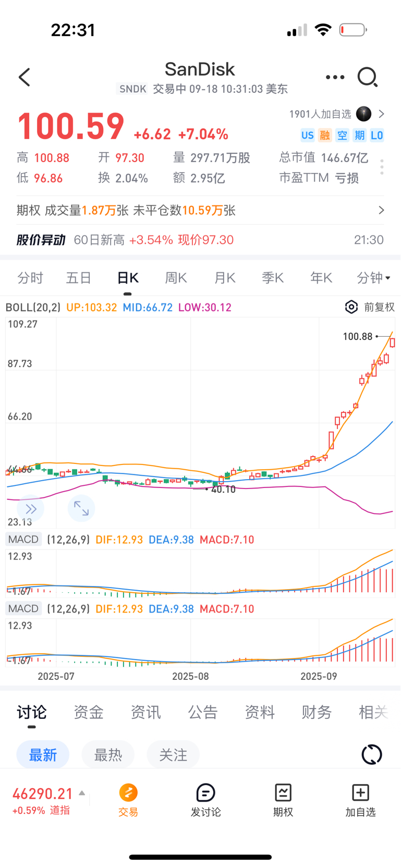Change the 前复权 adjustment setting
Screen dimensions: 401x868
click(379, 307)
